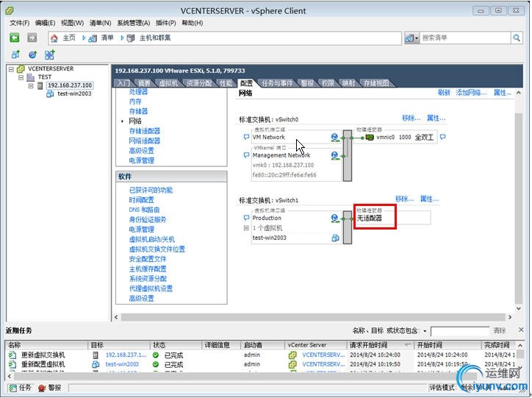Click the 刷新 link
Image resolution: width=532 pixels, height=398 pixels.
click(444, 93)
